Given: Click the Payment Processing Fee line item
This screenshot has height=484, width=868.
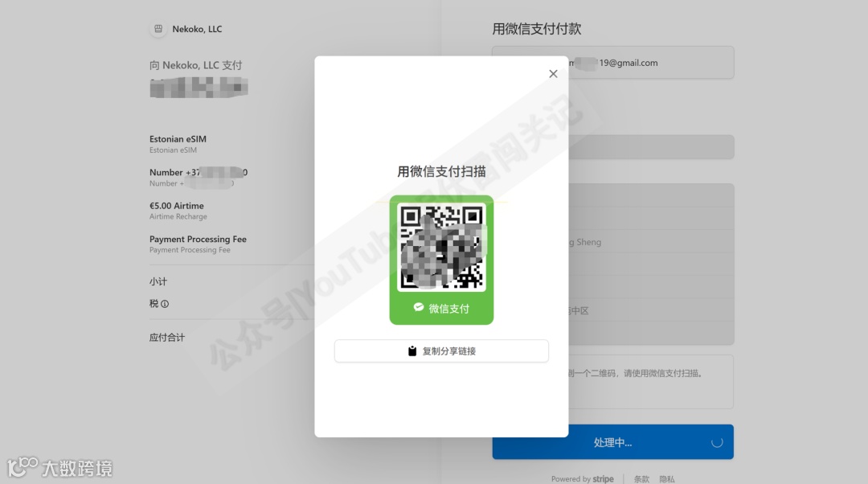Looking at the screenshot, I should coord(198,239).
